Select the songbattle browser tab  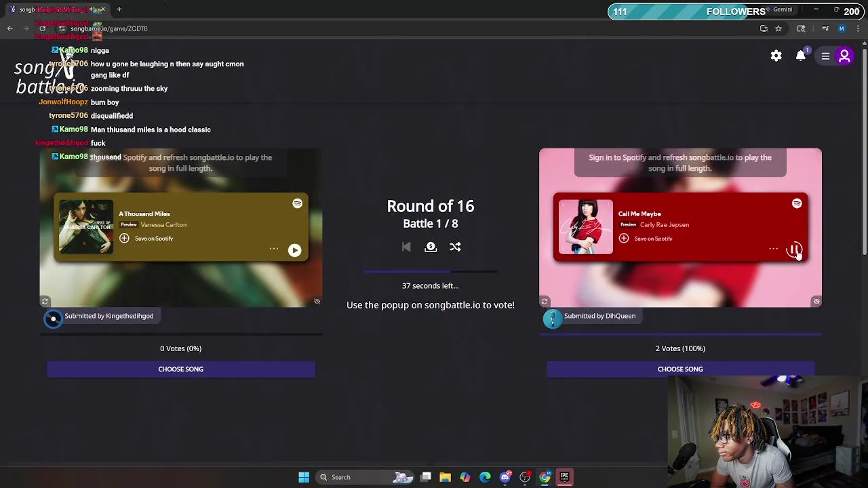pos(58,9)
